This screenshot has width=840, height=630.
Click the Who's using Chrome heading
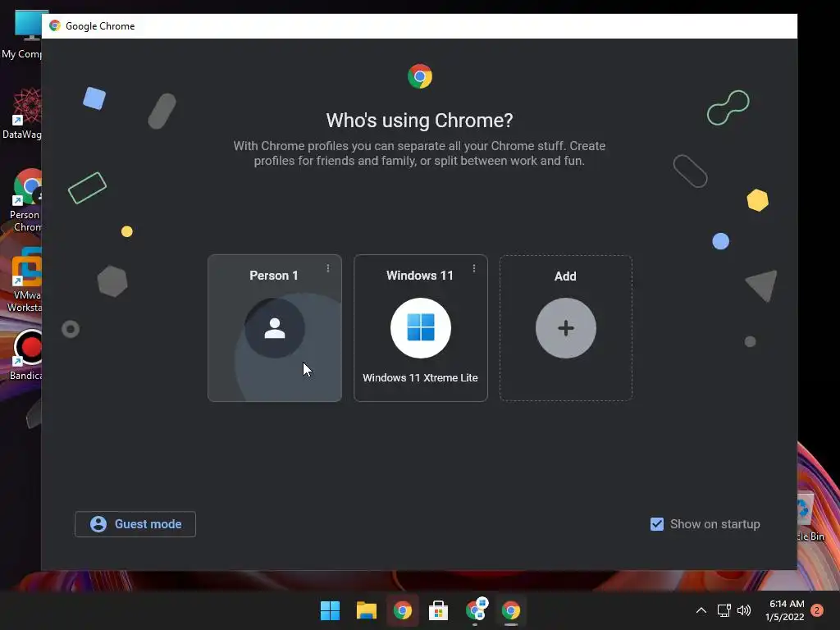point(419,121)
